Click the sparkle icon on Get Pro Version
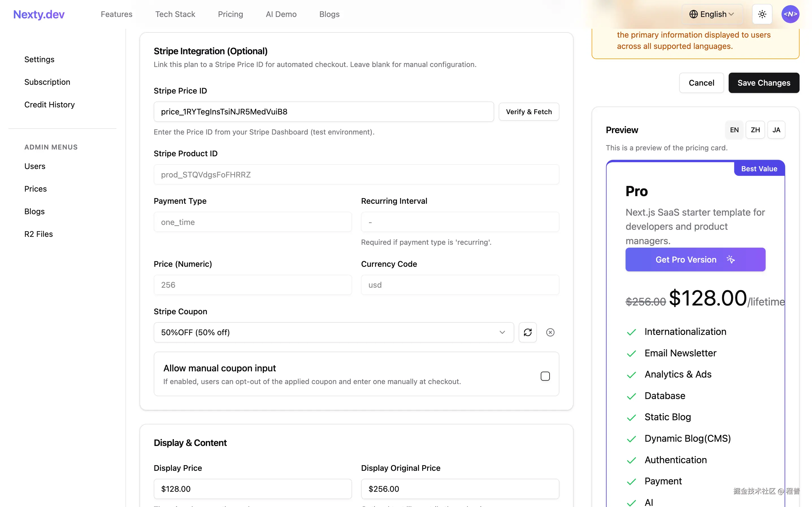This screenshot has width=812, height=507. coord(731,259)
